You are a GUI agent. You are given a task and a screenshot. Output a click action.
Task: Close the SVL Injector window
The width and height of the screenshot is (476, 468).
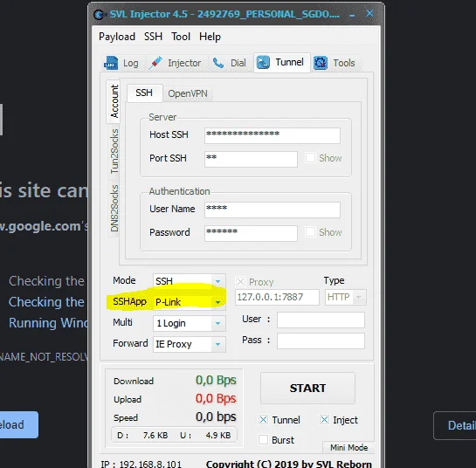(x=369, y=13)
